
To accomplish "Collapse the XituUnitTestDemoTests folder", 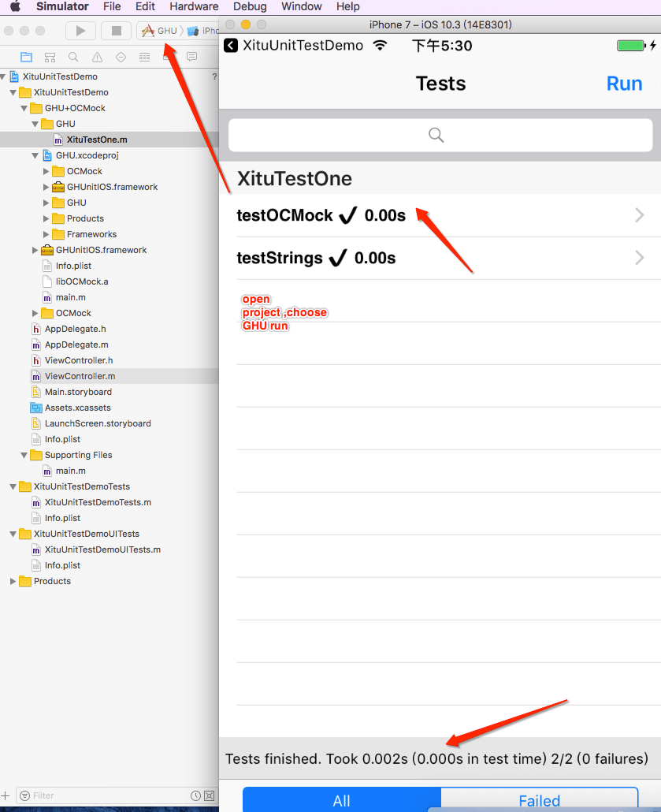I will click(x=13, y=486).
